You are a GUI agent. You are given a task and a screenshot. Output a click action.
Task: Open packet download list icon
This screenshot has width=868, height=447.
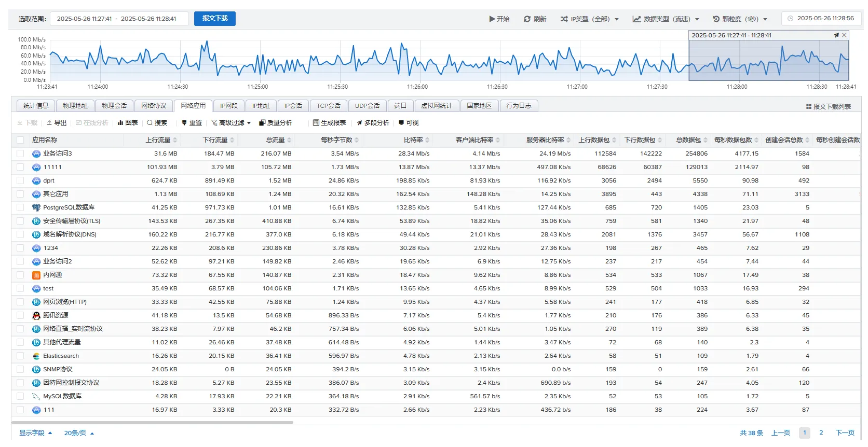point(809,107)
